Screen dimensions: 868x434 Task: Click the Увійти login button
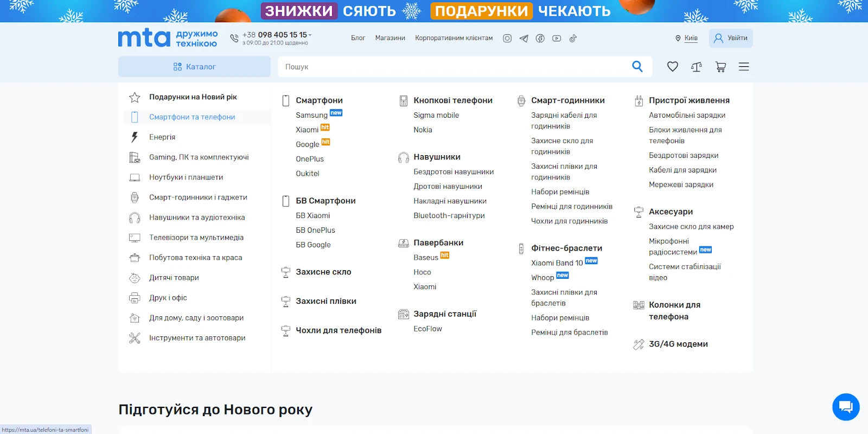tap(731, 38)
